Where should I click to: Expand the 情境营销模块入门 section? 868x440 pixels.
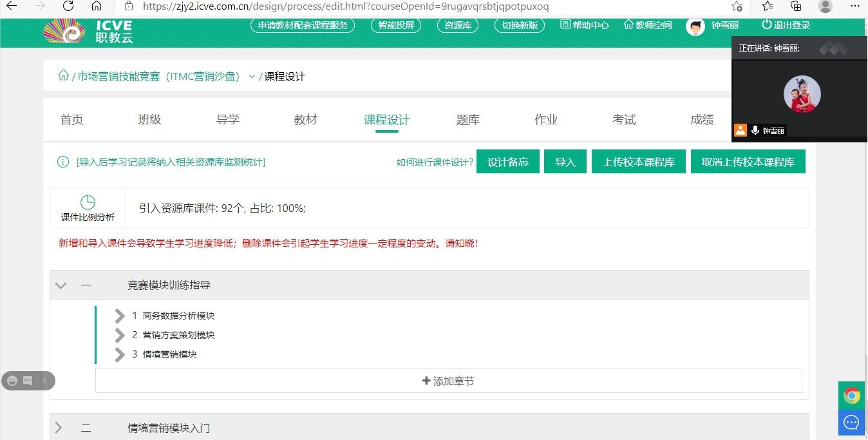[x=59, y=428]
